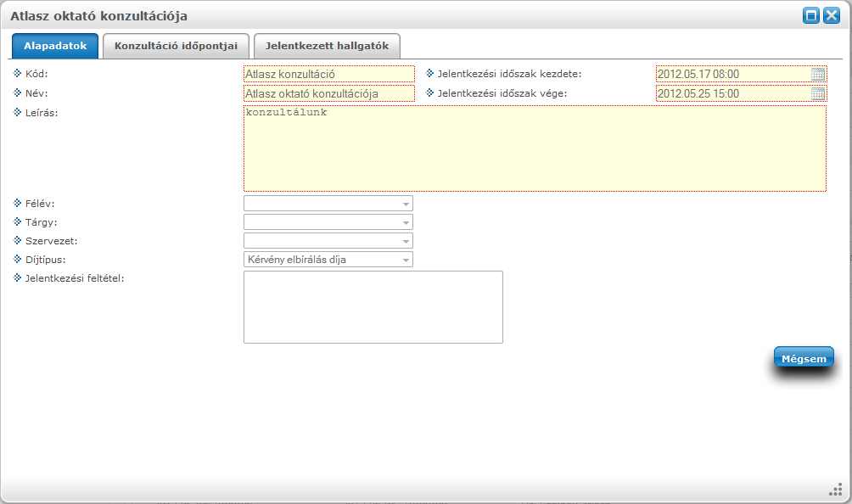The height and width of the screenshot is (504, 852).
Task: Click the Kód field containing Atlasz konzultáció
Action: tap(329, 74)
